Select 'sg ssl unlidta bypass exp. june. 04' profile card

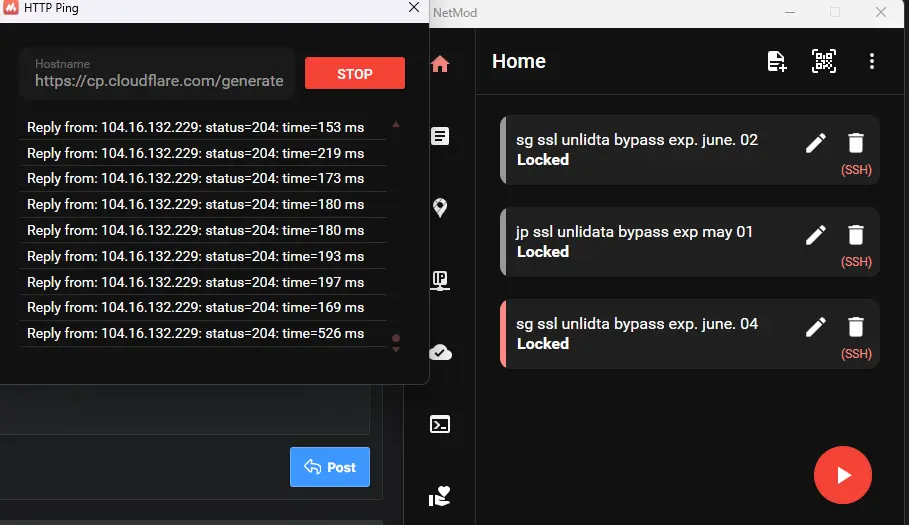pos(689,334)
